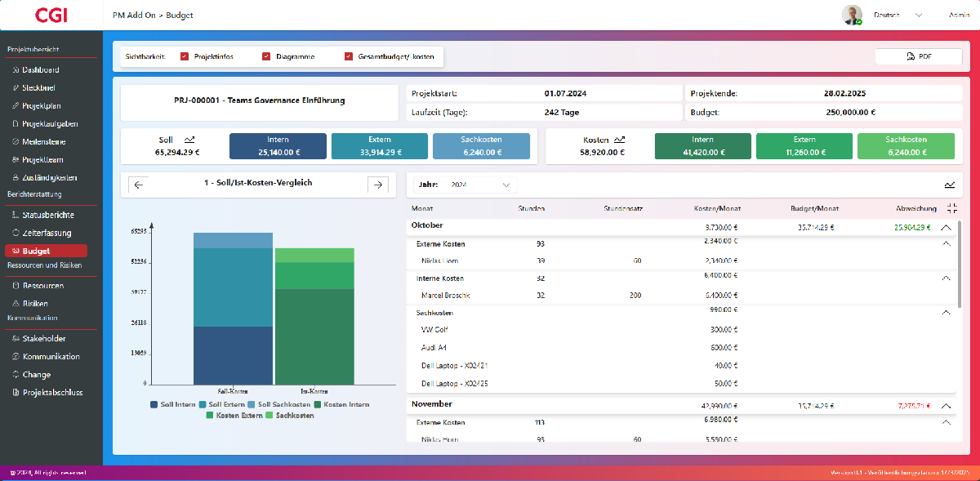Click the collapse-all icon beside Abweichung
980x481 pixels.
(952, 208)
